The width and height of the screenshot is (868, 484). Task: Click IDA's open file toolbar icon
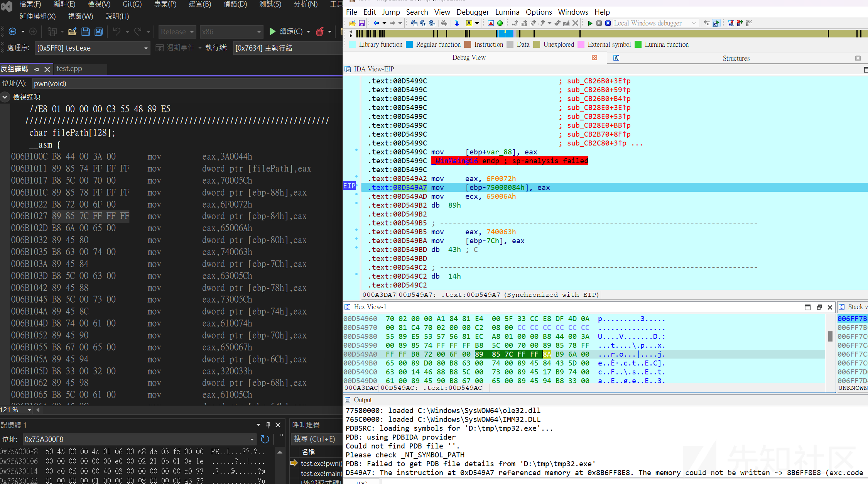[x=352, y=23]
